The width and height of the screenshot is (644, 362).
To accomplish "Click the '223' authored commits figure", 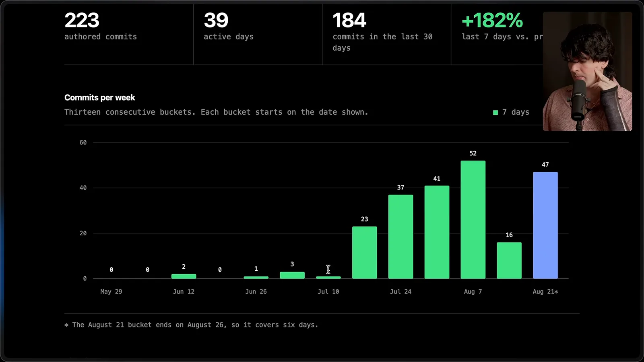I will click(x=82, y=20).
